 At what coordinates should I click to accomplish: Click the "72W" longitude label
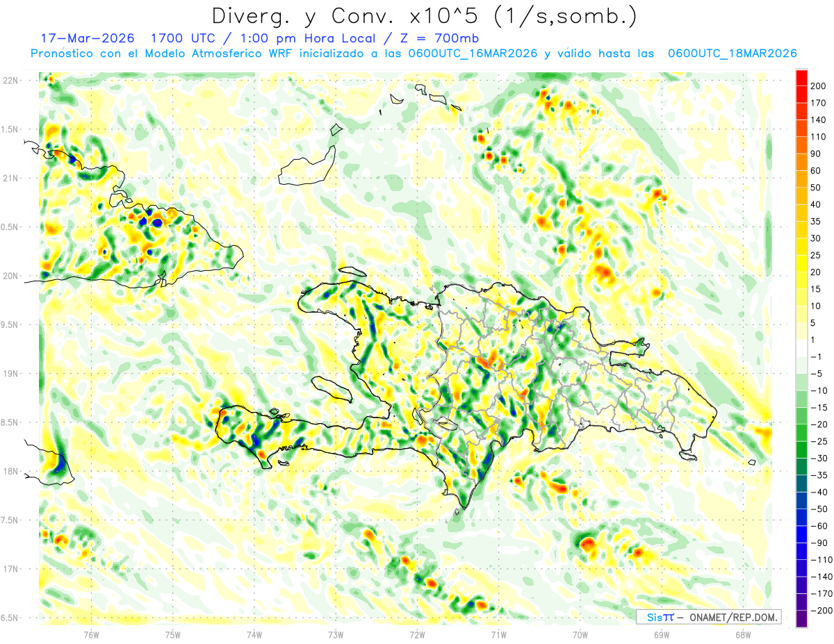pos(417,634)
